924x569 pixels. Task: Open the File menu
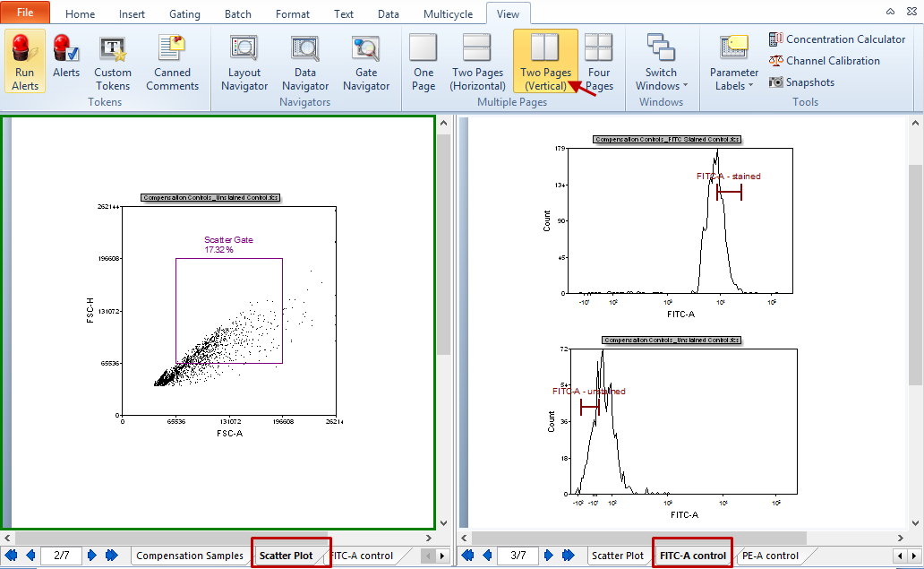[x=25, y=13]
